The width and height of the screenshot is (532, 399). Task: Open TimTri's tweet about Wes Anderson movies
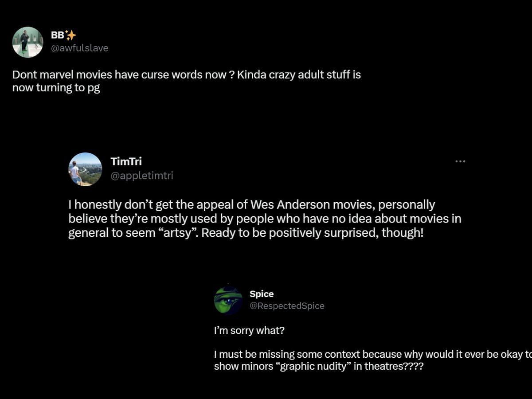coord(265,219)
